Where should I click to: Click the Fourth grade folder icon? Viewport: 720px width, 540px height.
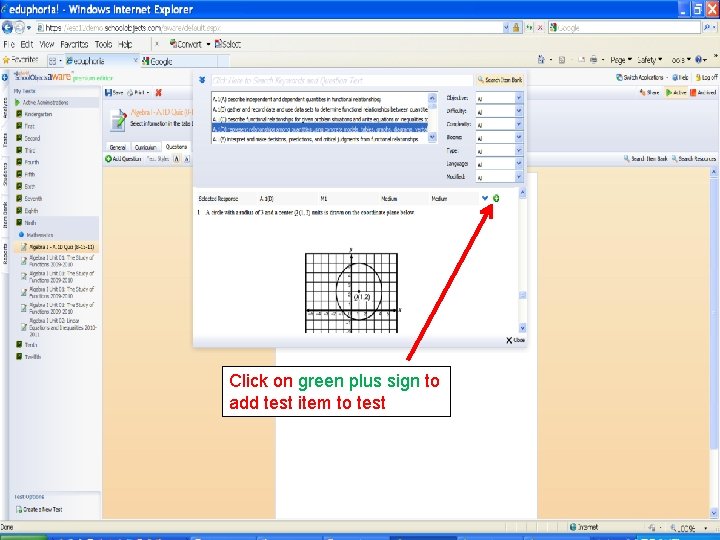[x=19, y=162]
